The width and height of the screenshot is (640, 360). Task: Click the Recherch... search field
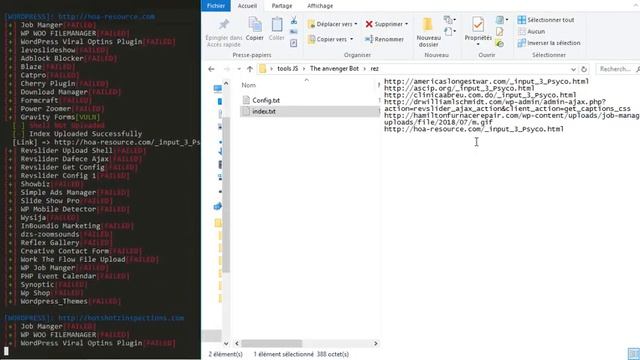[x=617, y=69]
